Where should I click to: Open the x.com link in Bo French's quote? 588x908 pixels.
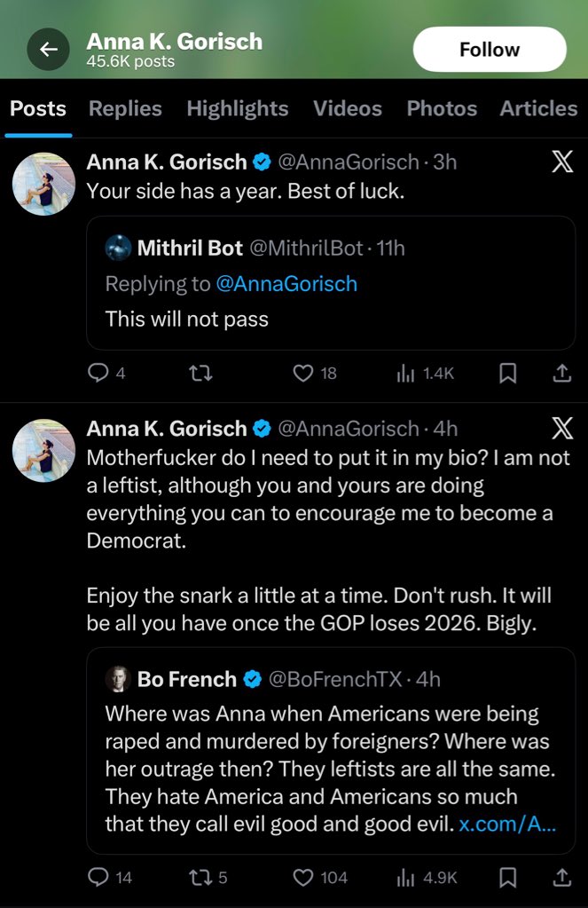tap(507, 824)
